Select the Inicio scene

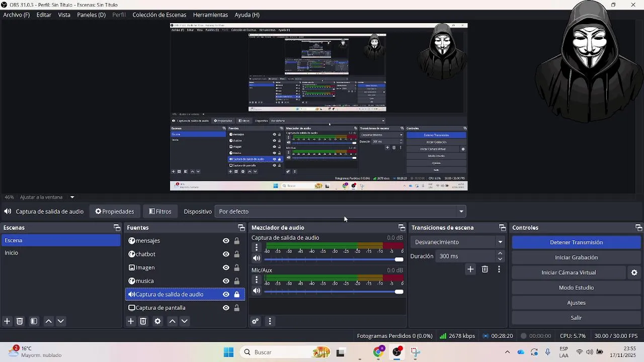tap(61, 253)
